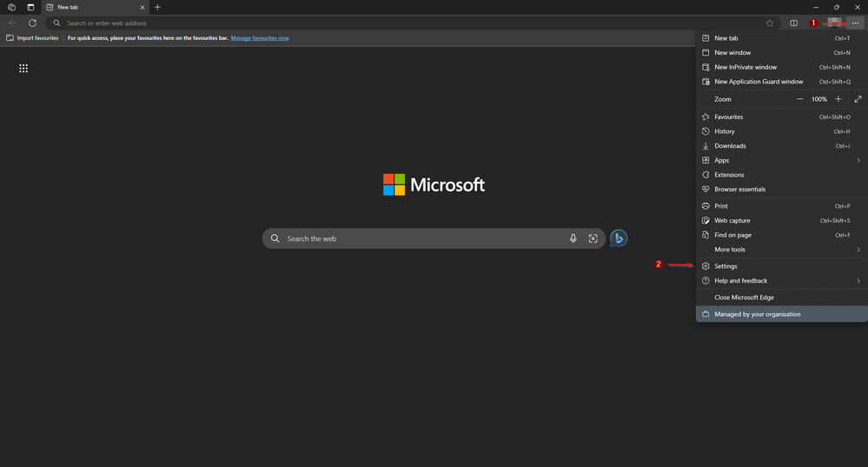This screenshot has height=467, width=868.
Task: Open the split screen icon
Action: point(794,23)
